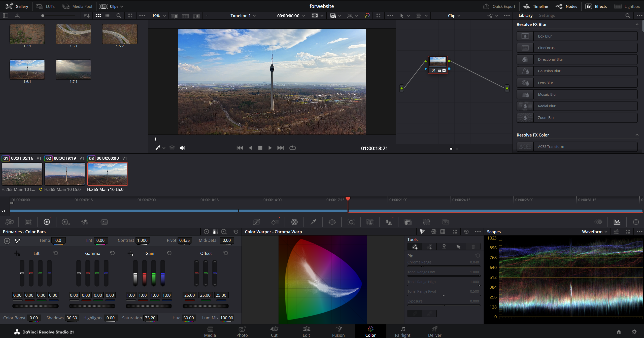Reset the Gain color bars
The height and width of the screenshot is (338, 644).
coord(169,253)
